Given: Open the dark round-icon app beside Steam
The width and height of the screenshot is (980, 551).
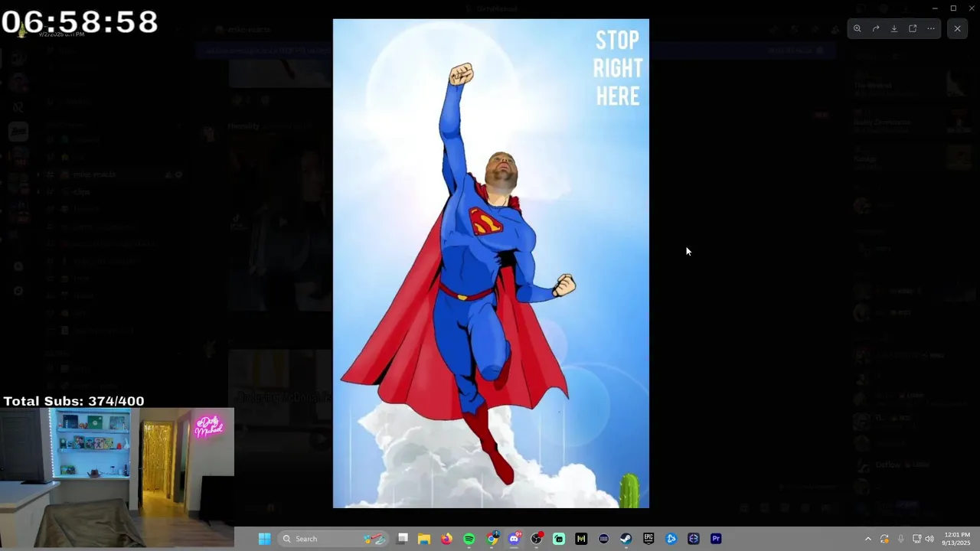Looking at the screenshot, I should (x=603, y=539).
